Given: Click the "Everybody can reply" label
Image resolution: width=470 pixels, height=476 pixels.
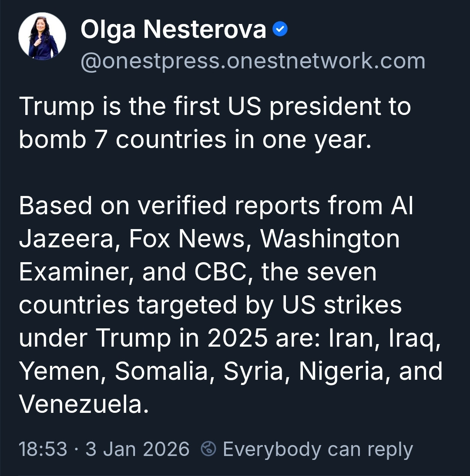Looking at the screenshot, I should pyautogui.click(x=318, y=449).
